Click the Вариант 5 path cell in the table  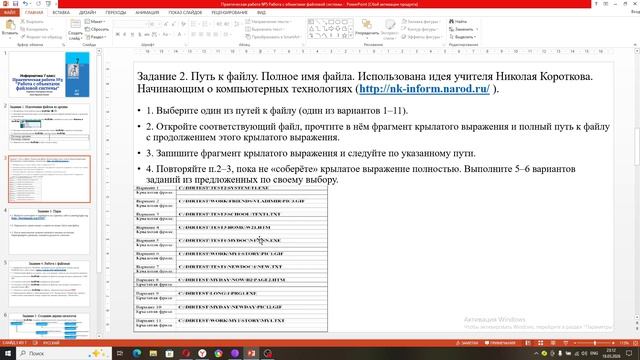(x=252, y=240)
